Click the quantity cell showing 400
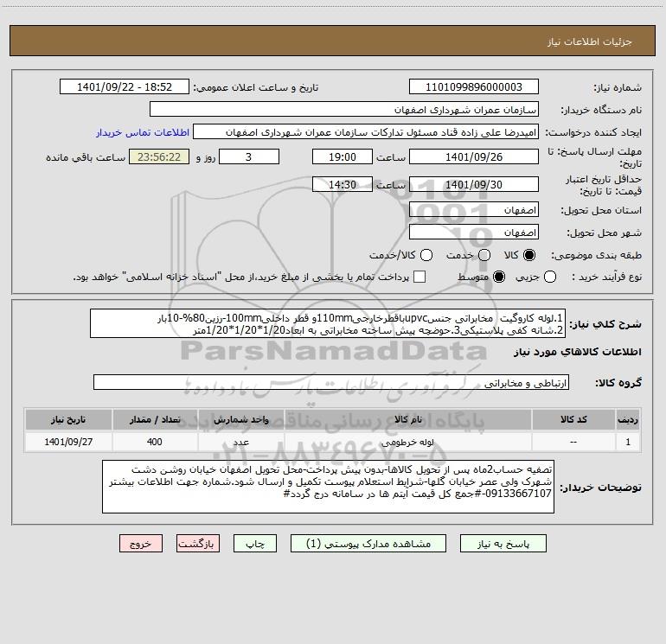Viewport: 666px width, 644px height. (155, 442)
